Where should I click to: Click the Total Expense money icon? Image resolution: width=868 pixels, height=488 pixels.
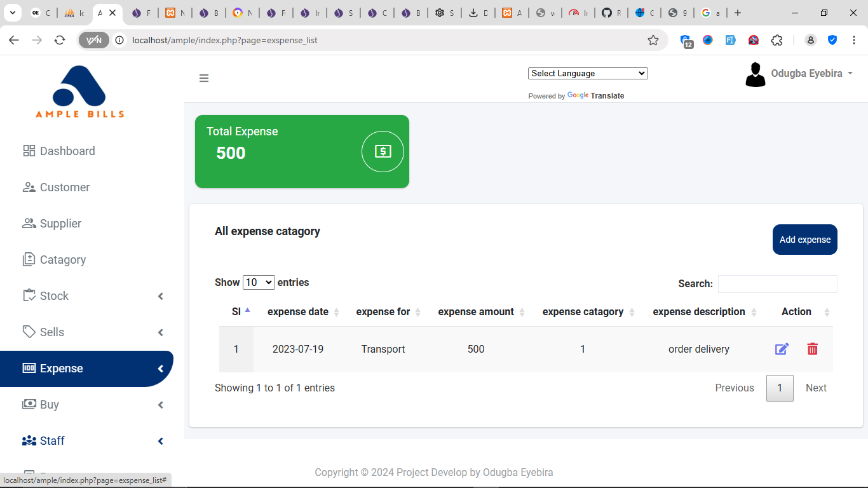click(383, 151)
